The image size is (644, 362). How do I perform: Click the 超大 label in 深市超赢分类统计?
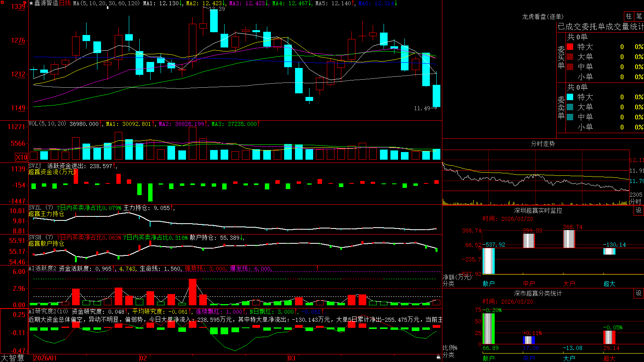609,358
